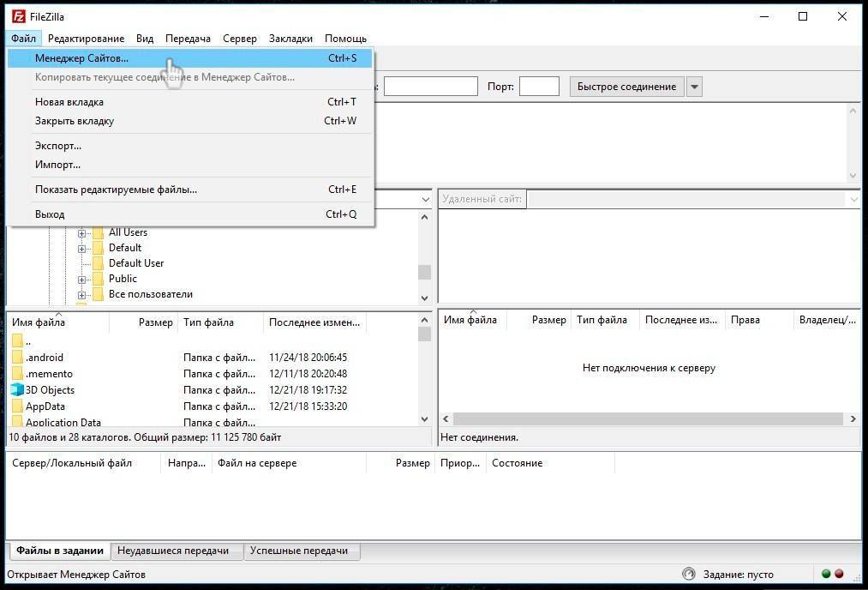The image size is (868, 590).
Task: Click local file list scrollbar down arrow
Action: (x=425, y=419)
